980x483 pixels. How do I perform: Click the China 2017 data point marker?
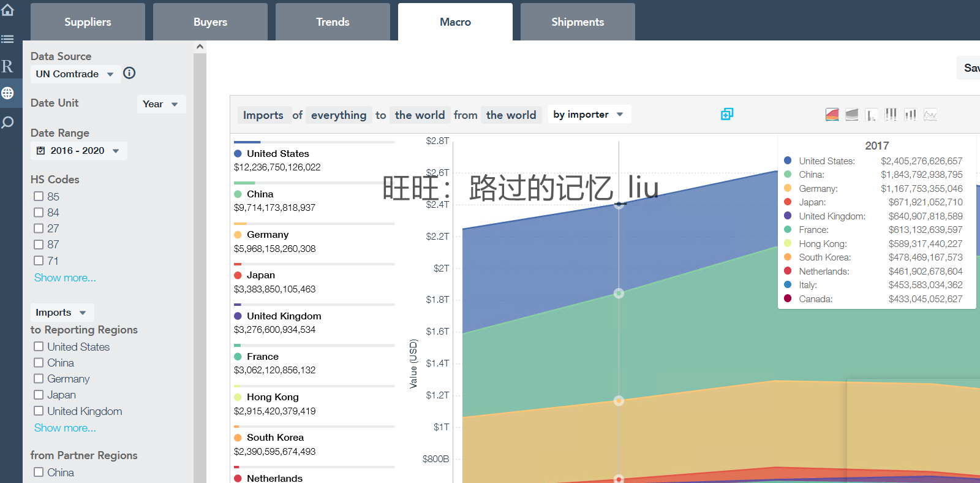(619, 294)
